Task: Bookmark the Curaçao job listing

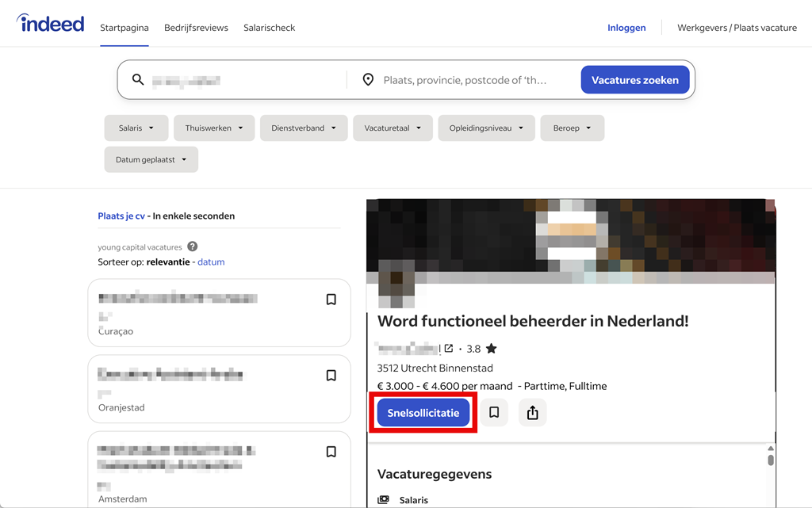Action: point(331,300)
